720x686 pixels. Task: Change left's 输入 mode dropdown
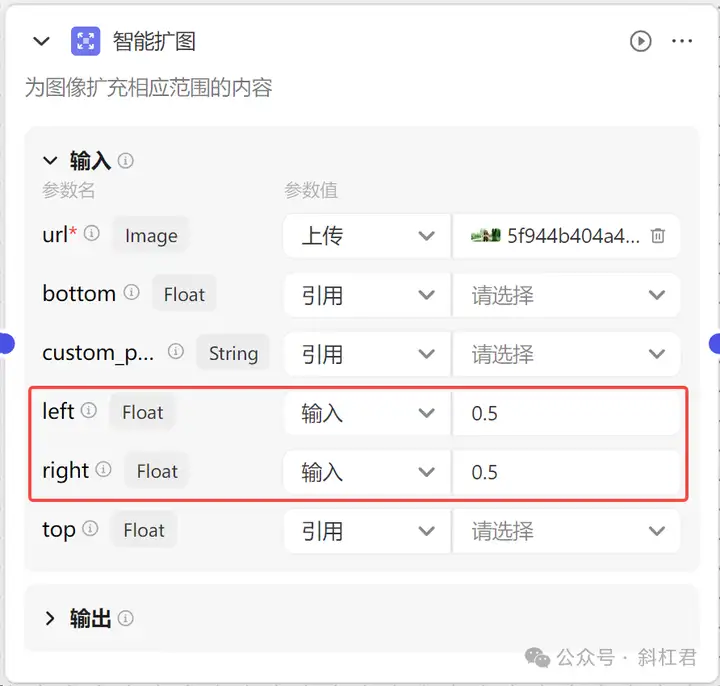point(367,413)
